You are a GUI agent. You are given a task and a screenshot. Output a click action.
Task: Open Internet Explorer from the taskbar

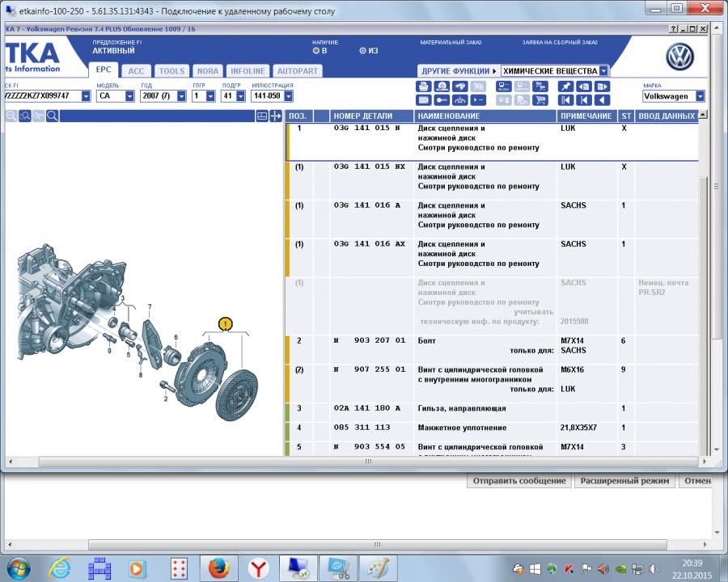click(x=61, y=568)
